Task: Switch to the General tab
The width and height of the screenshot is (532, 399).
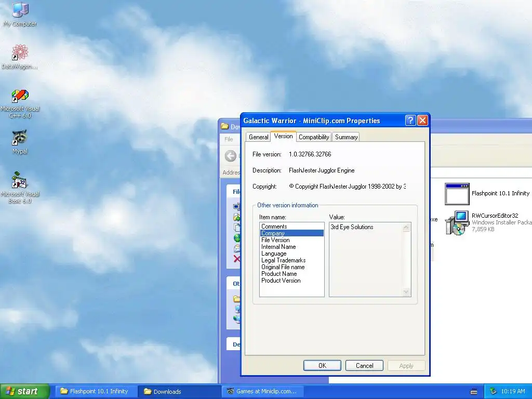Action: [258, 137]
